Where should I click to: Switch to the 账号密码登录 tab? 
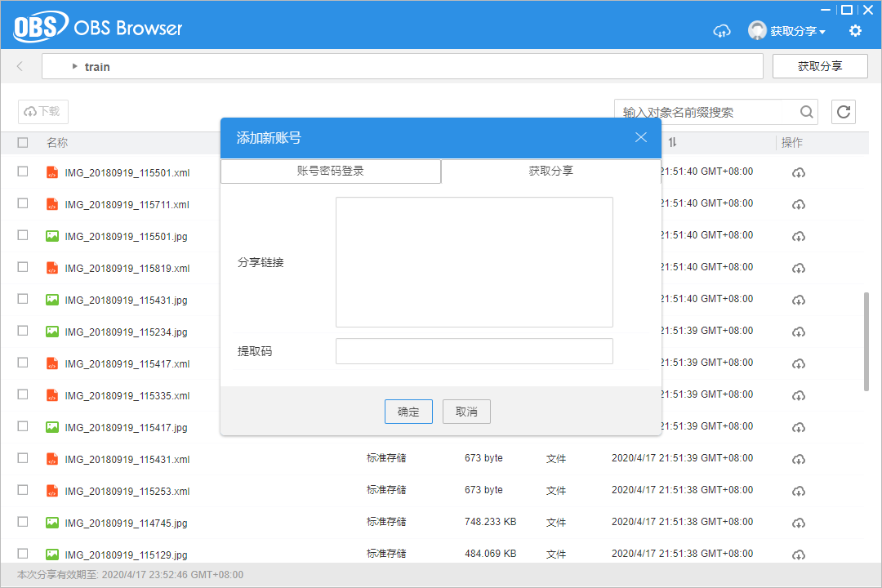click(x=330, y=171)
